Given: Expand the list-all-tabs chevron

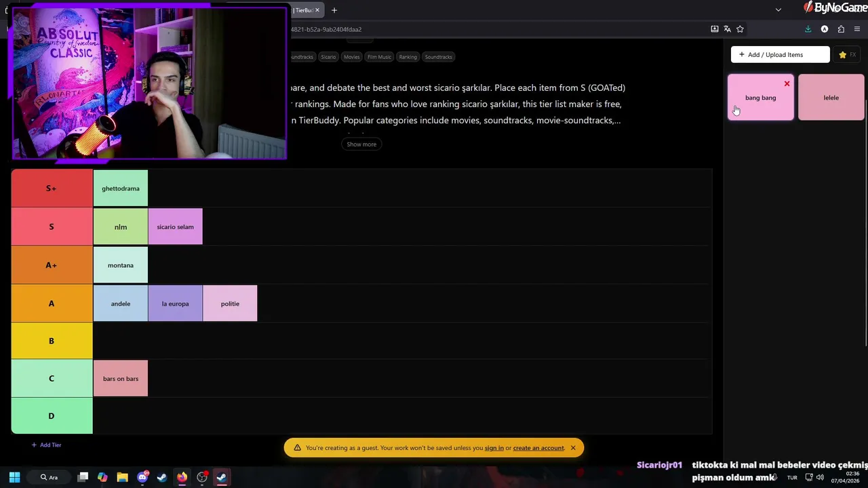Looking at the screenshot, I should pos(778,9).
